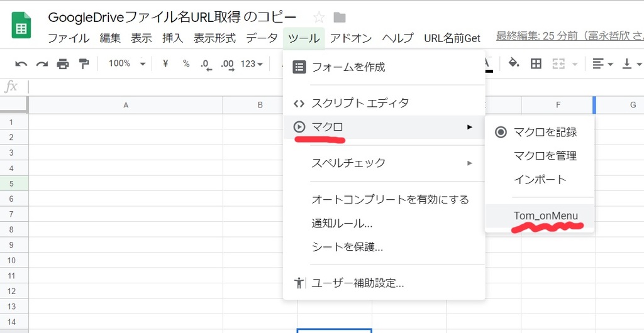
Task: Print the spreadsheet with printer icon
Action: (x=63, y=64)
